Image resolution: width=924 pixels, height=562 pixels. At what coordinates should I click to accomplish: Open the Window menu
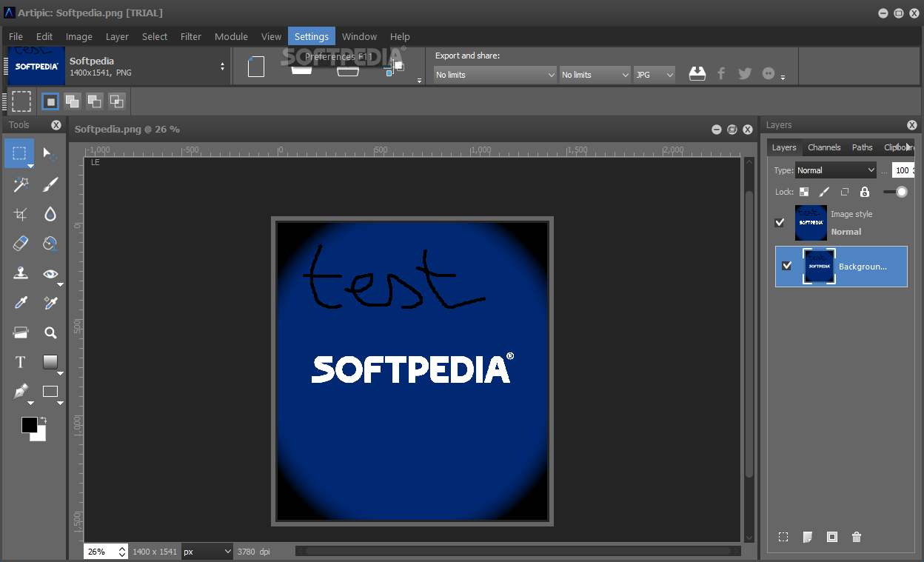pyautogui.click(x=359, y=36)
